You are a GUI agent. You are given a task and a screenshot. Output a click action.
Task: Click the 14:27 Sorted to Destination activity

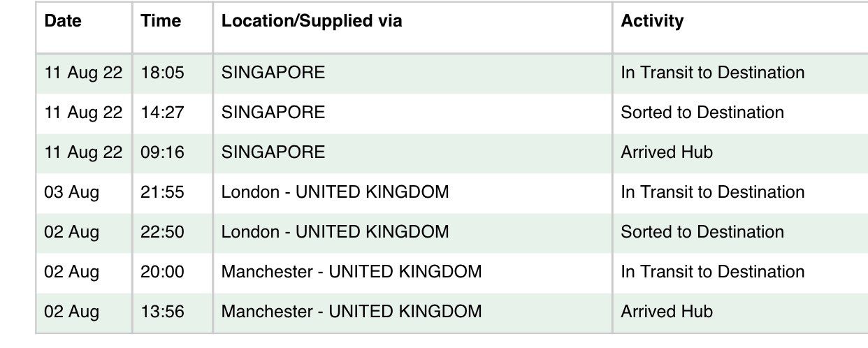coord(702,113)
